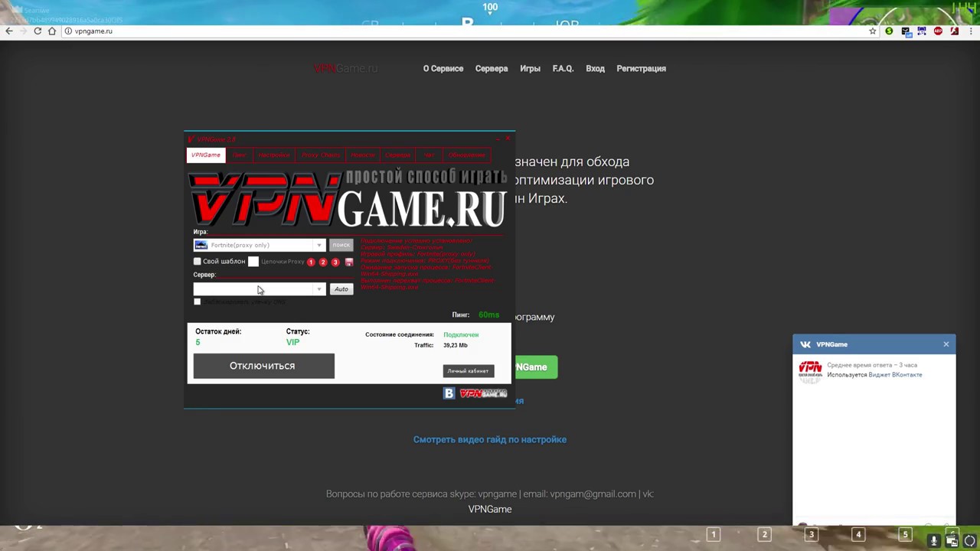Click the red ABP adblock extension icon
Viewport: 980px width, 551px height.
point(938,31)
